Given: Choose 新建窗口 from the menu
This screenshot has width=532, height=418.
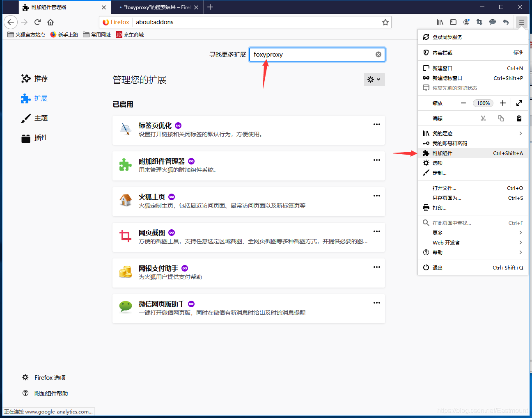Looking at the screenshot, I should 473,68.
